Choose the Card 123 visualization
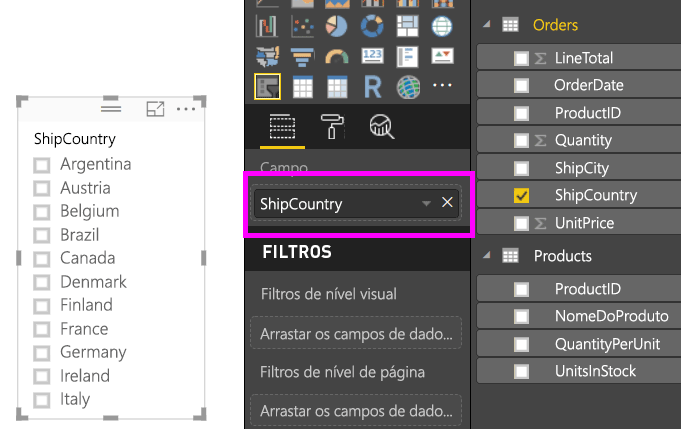 point(372,56)
